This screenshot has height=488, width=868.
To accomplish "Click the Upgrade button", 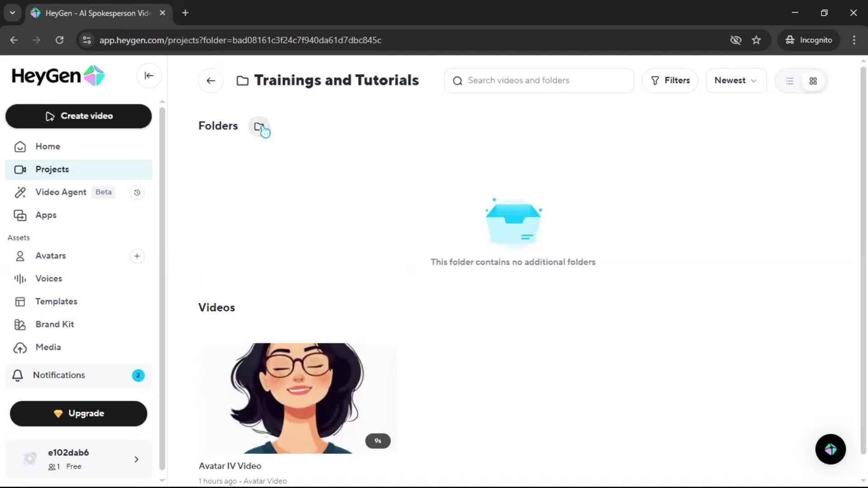I will point(79,413).
